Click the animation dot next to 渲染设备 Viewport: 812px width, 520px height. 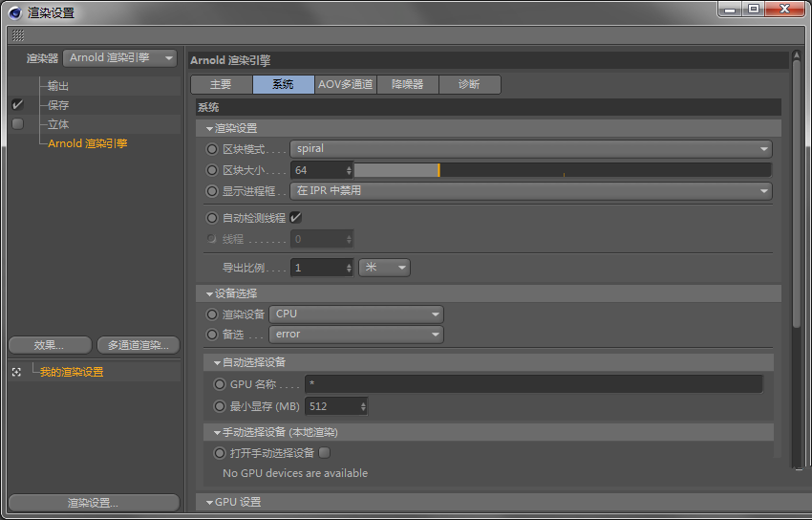[x=212, y=314]
